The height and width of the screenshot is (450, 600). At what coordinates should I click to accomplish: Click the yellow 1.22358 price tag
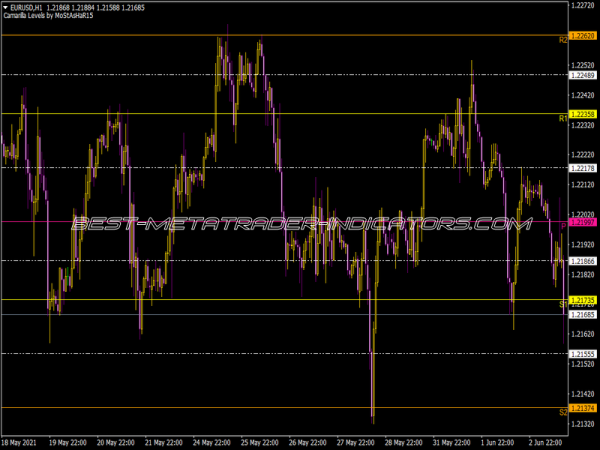(582, 114)
